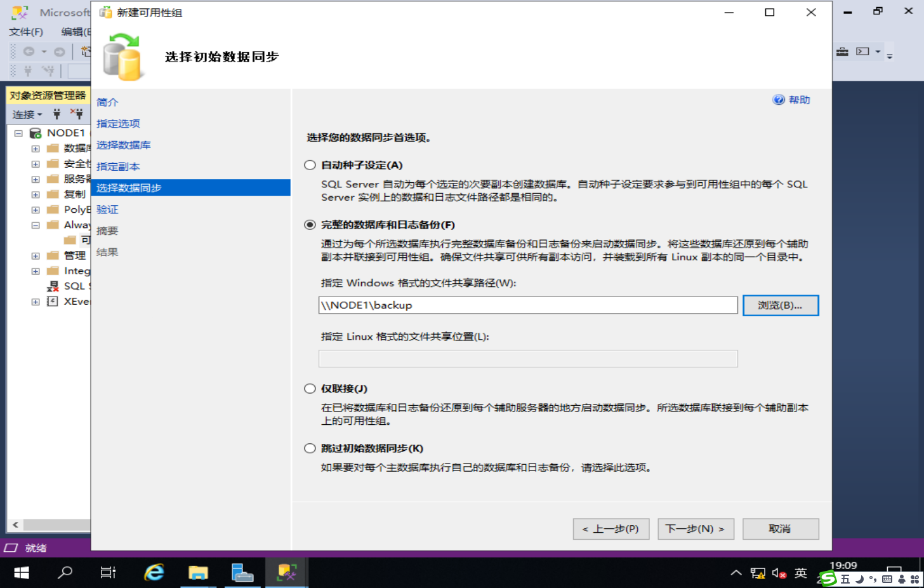Open the Sogou soft keyboard icon
924x588 pixels.
887,579
